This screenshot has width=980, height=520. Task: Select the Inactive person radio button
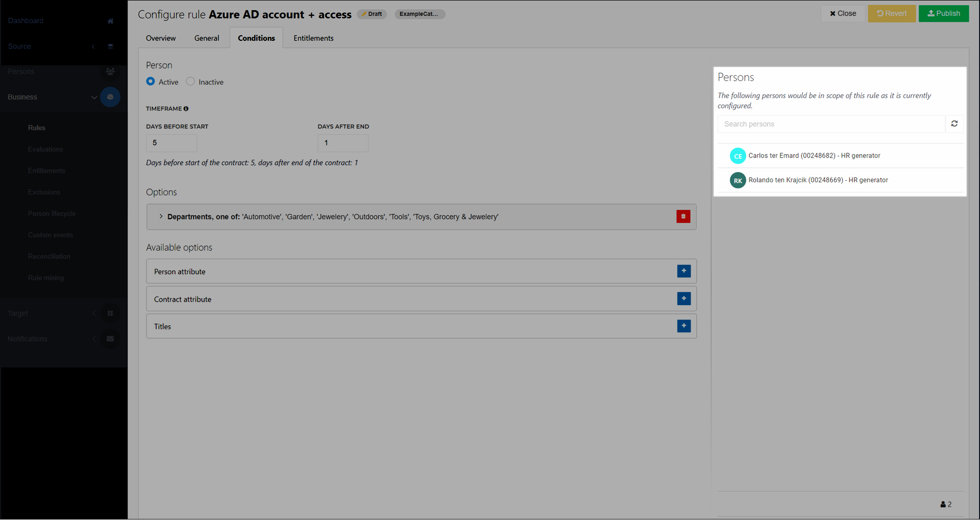coord(190,82)
